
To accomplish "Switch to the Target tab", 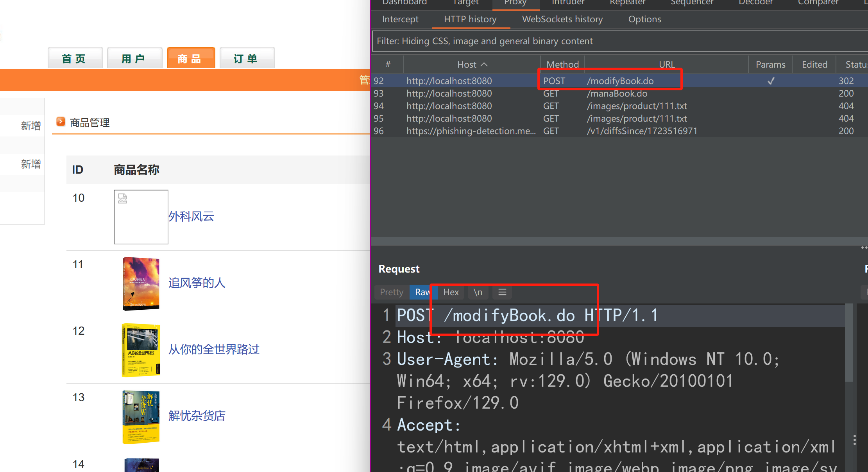I will (x=465, y=2).
